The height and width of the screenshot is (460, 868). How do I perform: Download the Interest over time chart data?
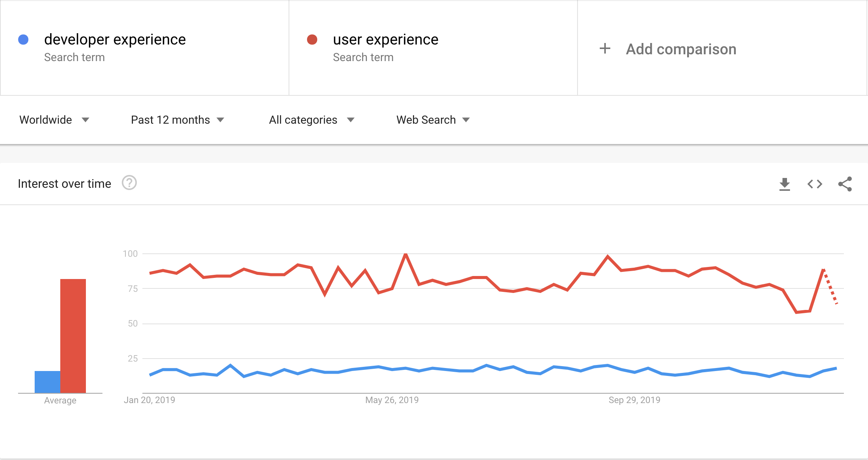point(785,184)
